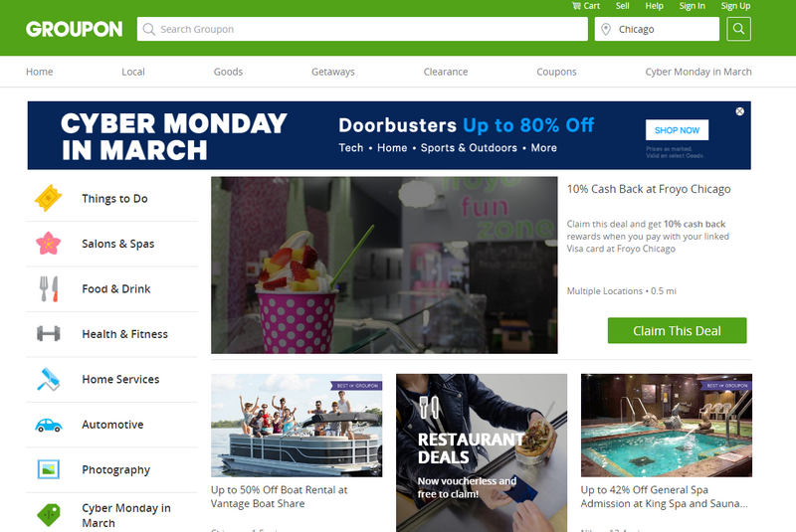796x532 pixels.
Task: Click the green search magnifier button
Action: pos(738,29)
